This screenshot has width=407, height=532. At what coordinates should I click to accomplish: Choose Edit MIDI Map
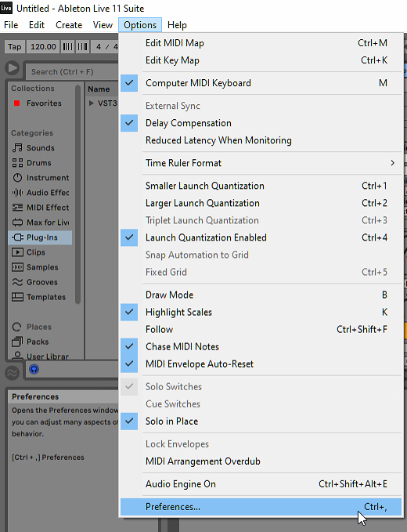coord(261,43)
